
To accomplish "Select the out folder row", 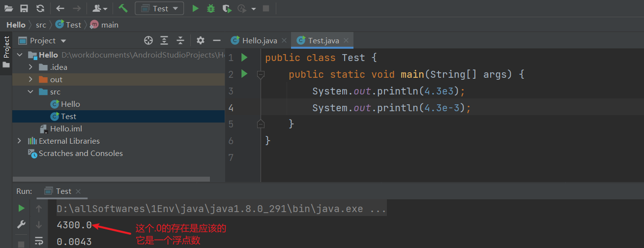I will tap(118, 79).
